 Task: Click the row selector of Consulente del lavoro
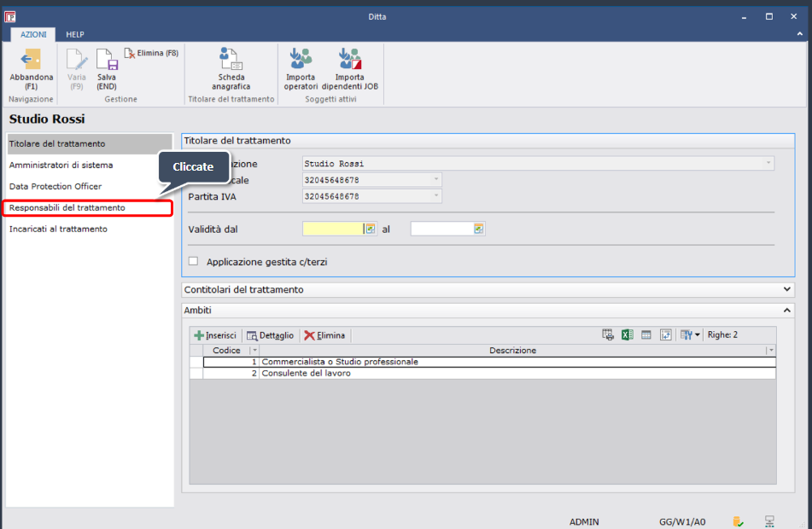196,373
